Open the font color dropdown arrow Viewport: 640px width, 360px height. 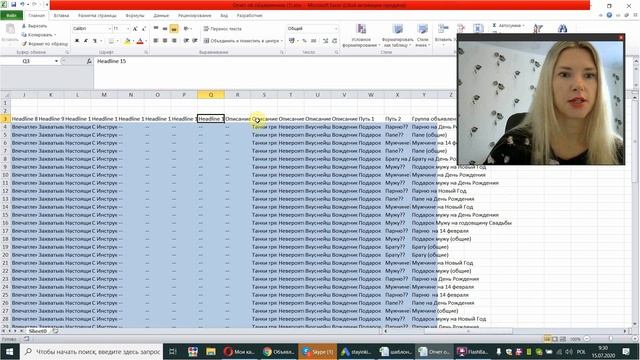(x=146, y=41)
